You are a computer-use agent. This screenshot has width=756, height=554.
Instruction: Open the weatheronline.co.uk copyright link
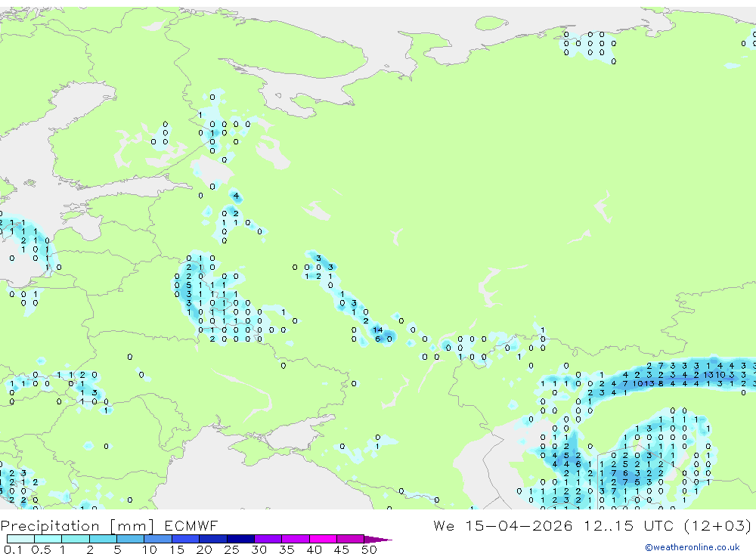(692, 547)
